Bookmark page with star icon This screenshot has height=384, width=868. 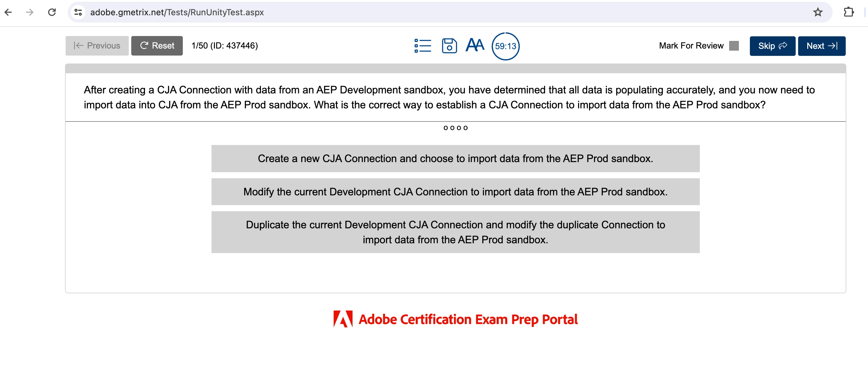817,13
